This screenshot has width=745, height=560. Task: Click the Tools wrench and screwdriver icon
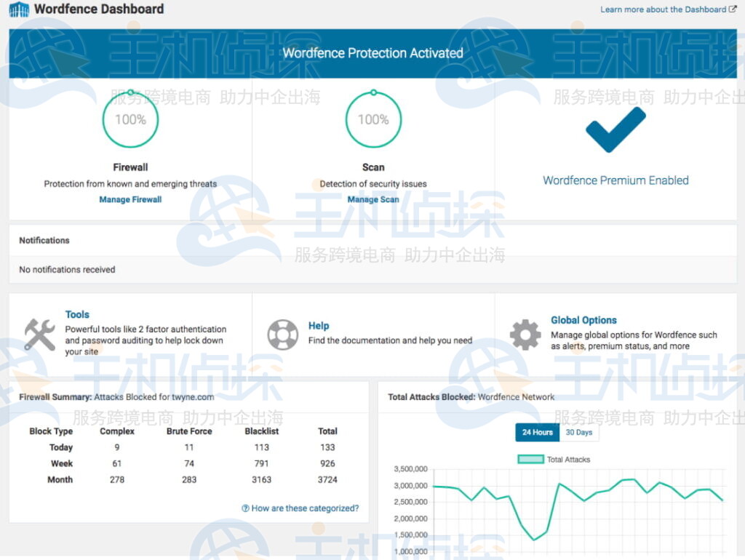click(39, 335)
